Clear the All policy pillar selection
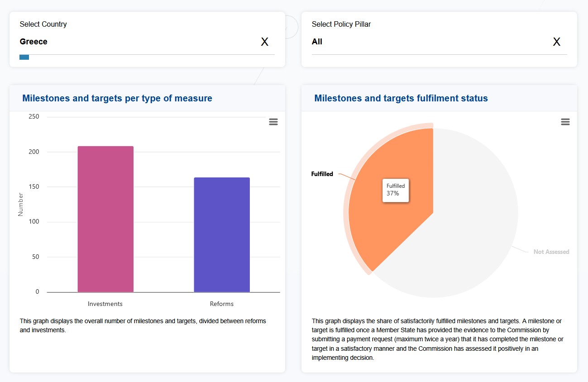This screenshot has height=382, width=588. click(x=557, y=42)
